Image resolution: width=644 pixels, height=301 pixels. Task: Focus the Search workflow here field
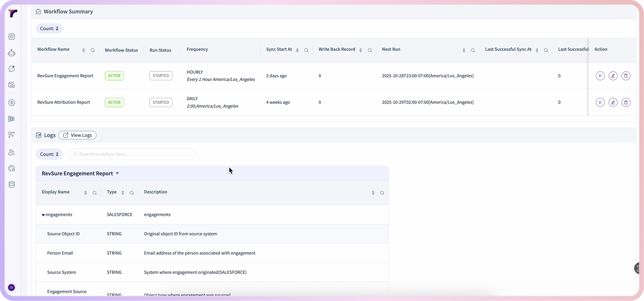click(132, 154)
